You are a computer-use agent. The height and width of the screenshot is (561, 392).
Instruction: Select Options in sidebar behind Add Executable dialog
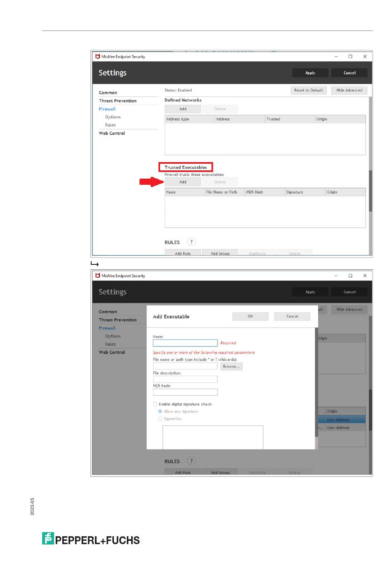[113, 336]
